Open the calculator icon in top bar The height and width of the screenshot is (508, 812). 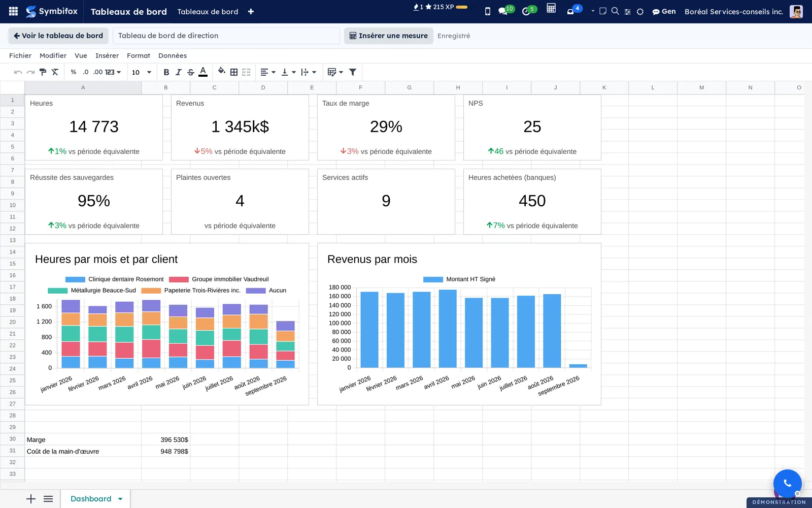[x=551, y=8]
